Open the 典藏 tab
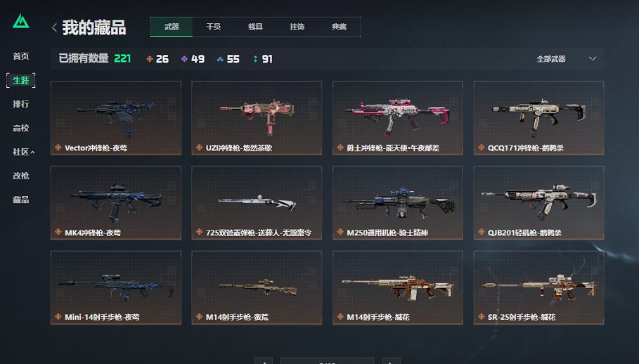 [x=339, y=27]
